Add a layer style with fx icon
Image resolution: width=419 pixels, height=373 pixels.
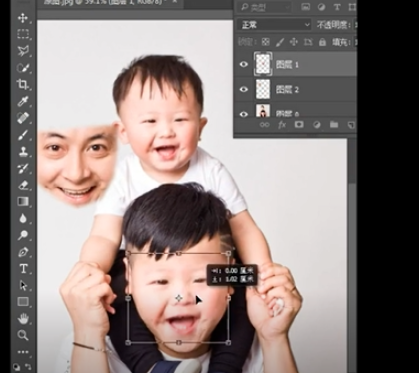[282, 125]
